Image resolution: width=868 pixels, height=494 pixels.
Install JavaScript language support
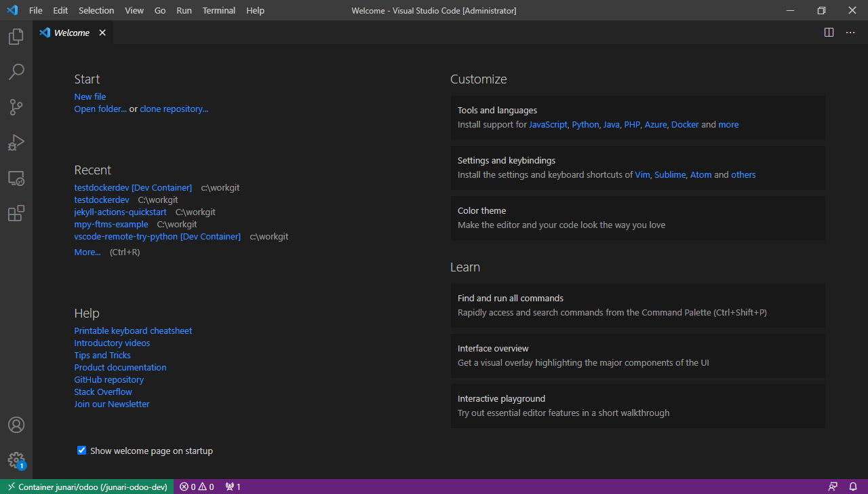click(548, 124)
